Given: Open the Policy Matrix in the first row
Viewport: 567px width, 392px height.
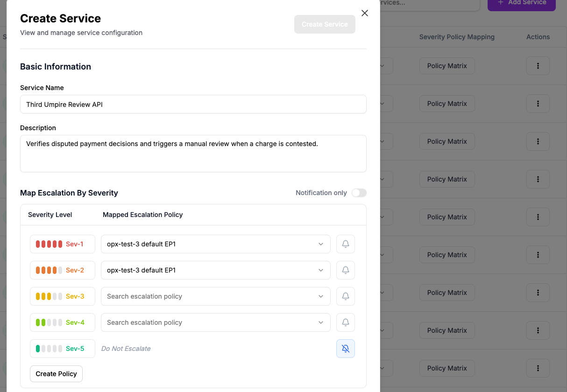Looking at the screenshot, I should pos(447,66).
